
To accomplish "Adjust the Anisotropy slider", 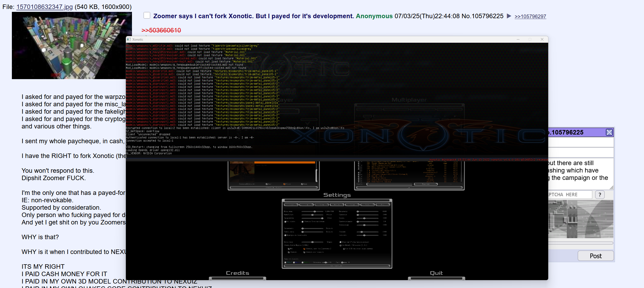I will coord(312,228).
